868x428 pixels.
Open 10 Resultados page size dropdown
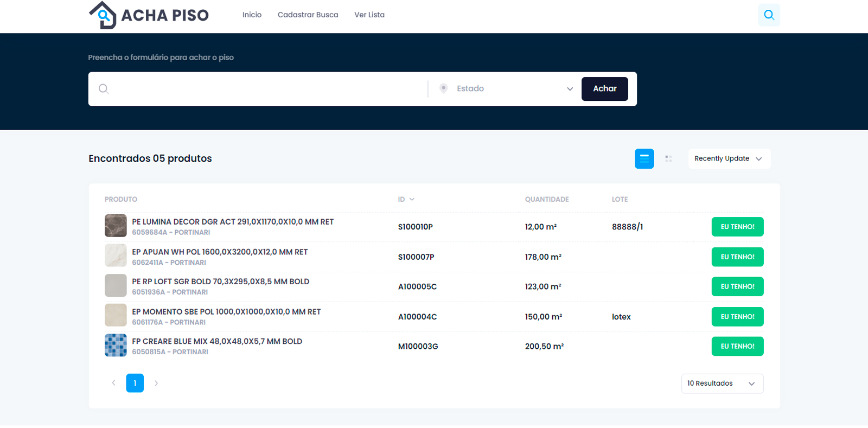pyautogui.click(x=722, y=383)
